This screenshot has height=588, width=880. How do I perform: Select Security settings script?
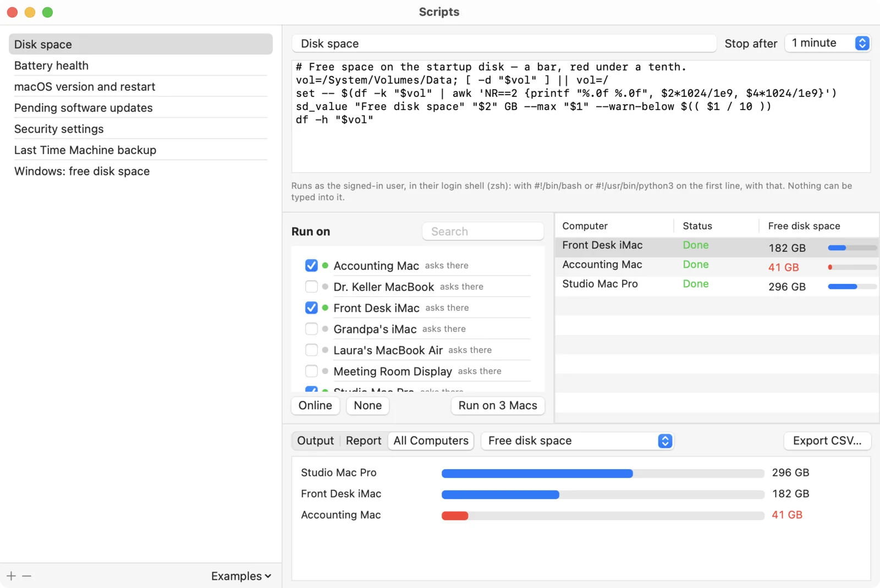coord(141,129)
